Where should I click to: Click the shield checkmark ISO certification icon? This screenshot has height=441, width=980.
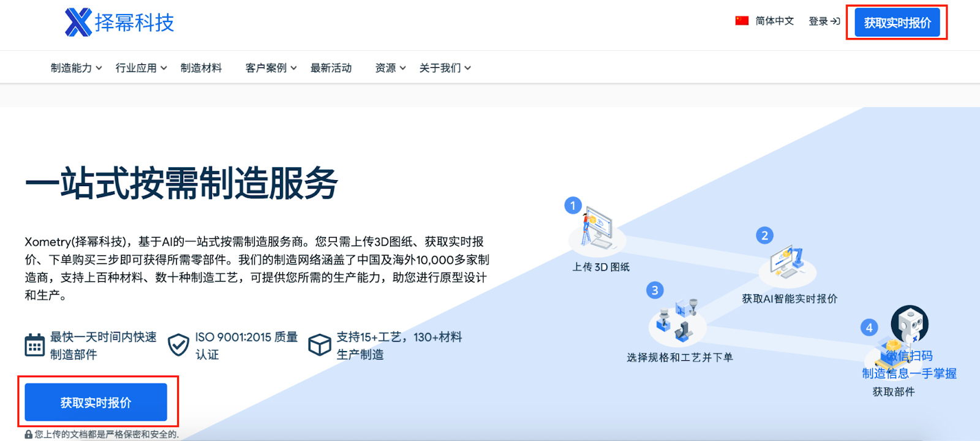tap(178, 345)
